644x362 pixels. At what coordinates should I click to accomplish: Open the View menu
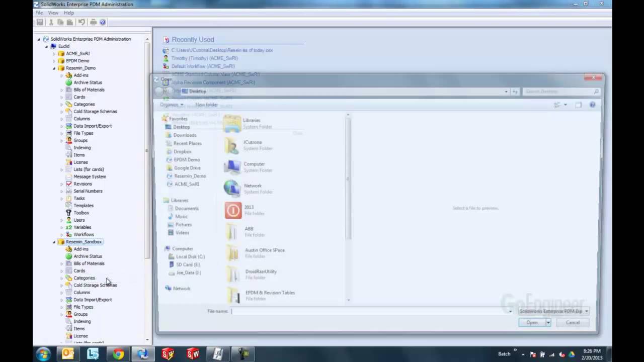53,13
